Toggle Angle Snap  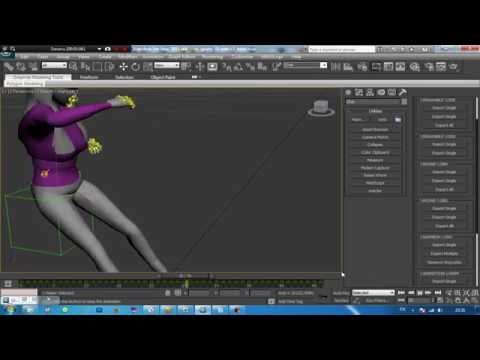[x=238, y=67]
